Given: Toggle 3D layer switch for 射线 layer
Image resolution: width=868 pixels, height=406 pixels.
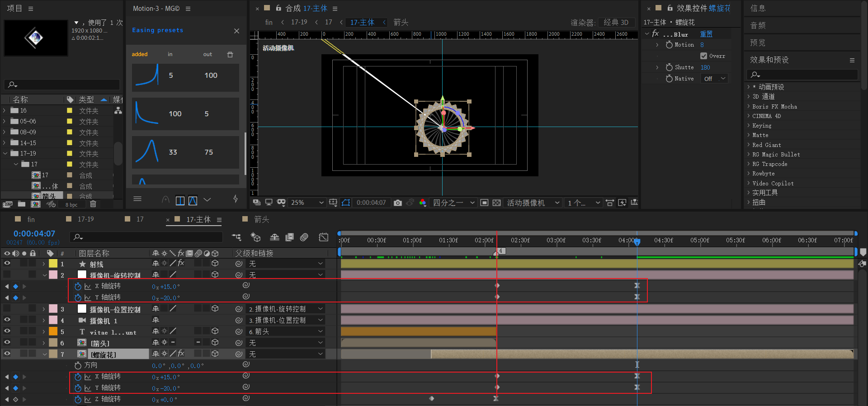Looking at the screenshot, I should point(215,263).
